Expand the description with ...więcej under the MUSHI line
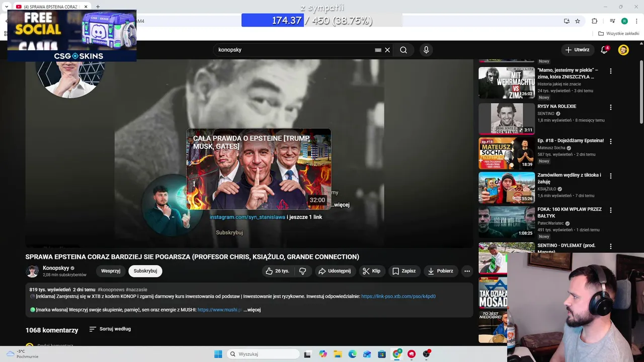Viewport: 644px width, 362px height. pos(252,310)
